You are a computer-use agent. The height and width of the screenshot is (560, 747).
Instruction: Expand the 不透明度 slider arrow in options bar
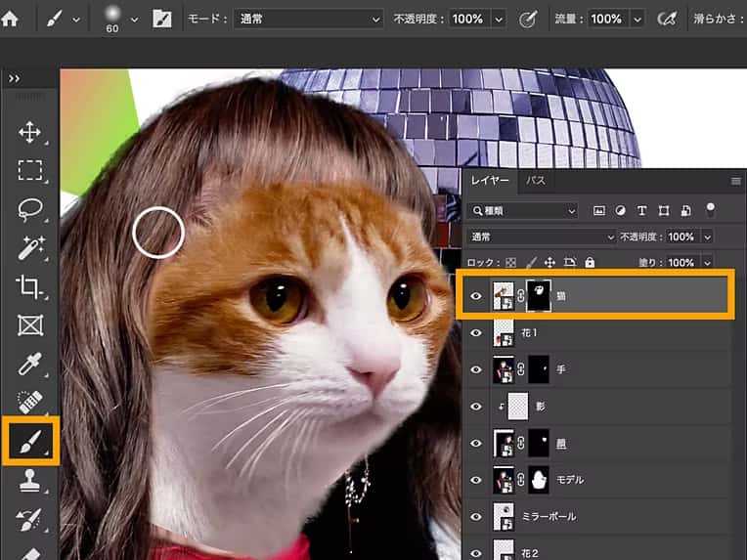point(499,19)
